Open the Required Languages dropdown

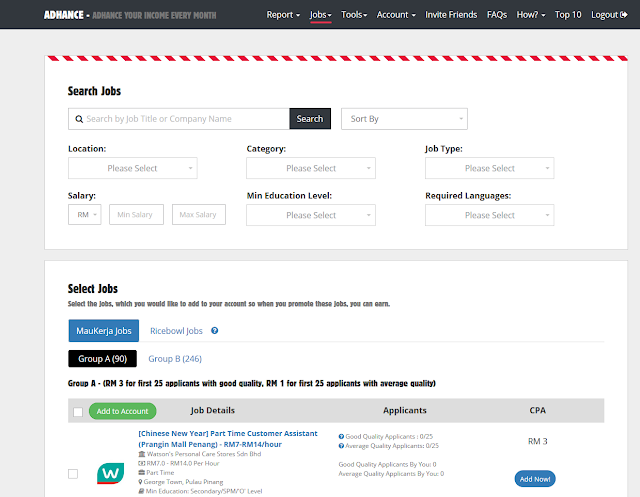click(489, 215)
